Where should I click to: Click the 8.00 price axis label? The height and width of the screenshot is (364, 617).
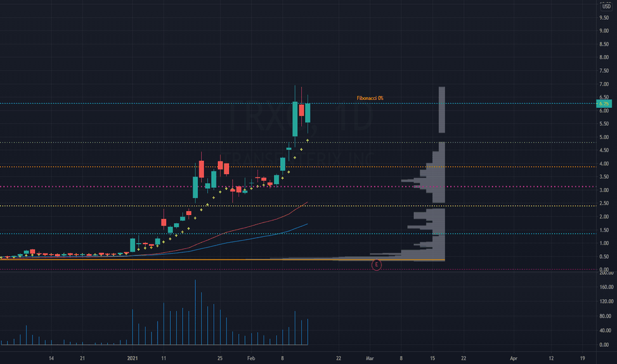(604, 57)
